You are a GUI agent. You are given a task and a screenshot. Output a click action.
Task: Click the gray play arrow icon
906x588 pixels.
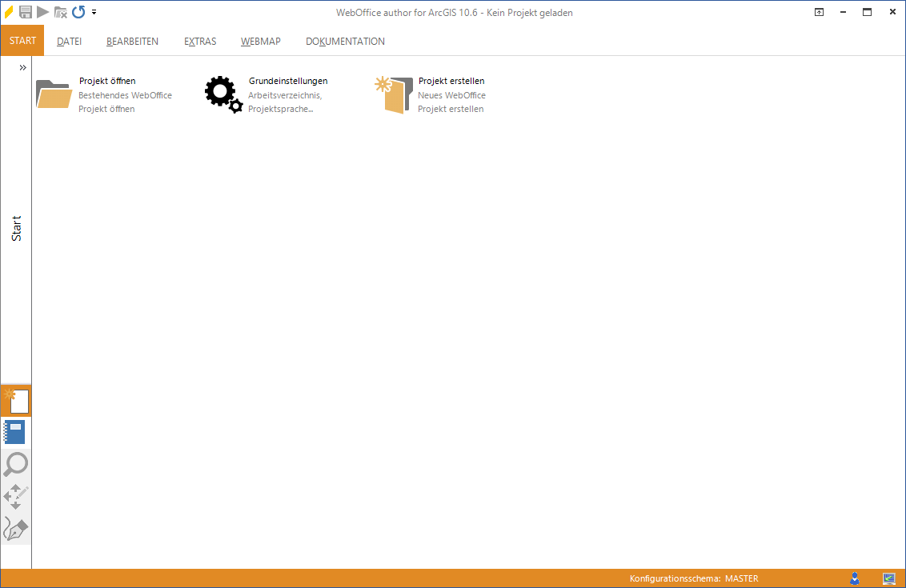click(x=42, y=11)
